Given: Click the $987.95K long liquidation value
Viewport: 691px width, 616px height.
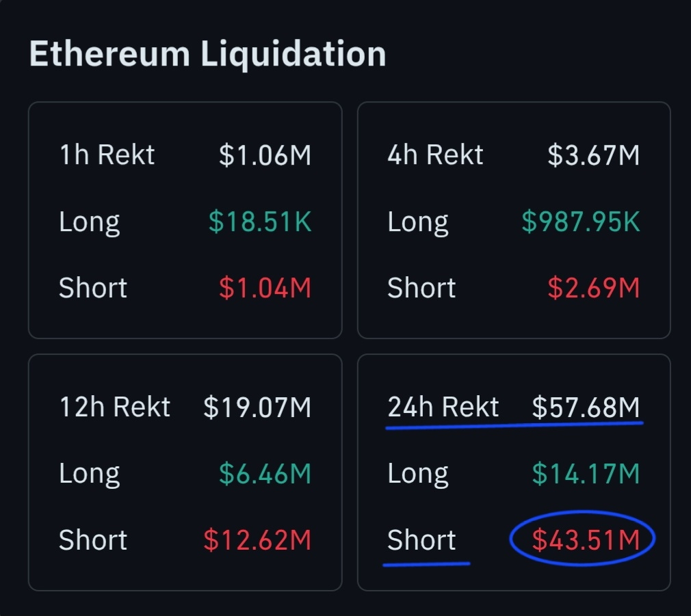Looking at the screenshot, I should pyautogui.click(x=581, y=222).
